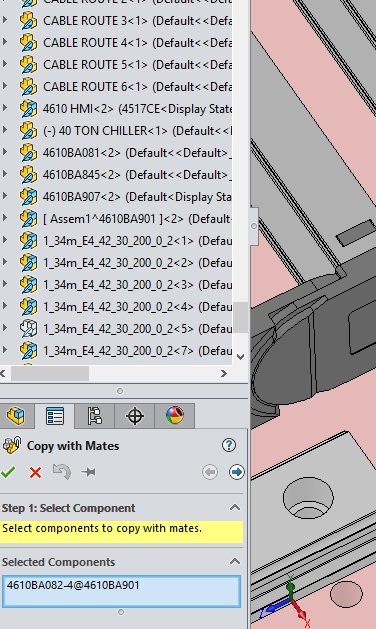The width and height of the screenshot is (376, 629).
Task: Switch to the ConfigurationManager tab
Action: [95, 416]
